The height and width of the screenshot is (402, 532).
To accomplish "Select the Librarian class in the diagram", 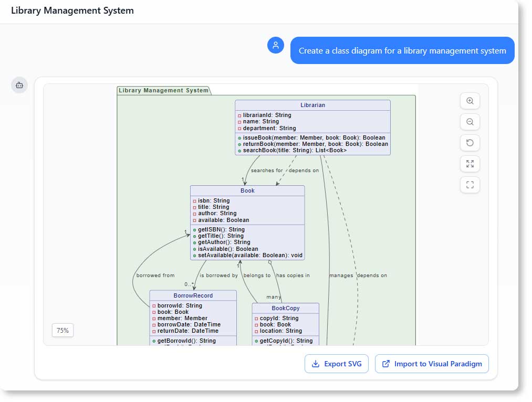I will point(313,105).
